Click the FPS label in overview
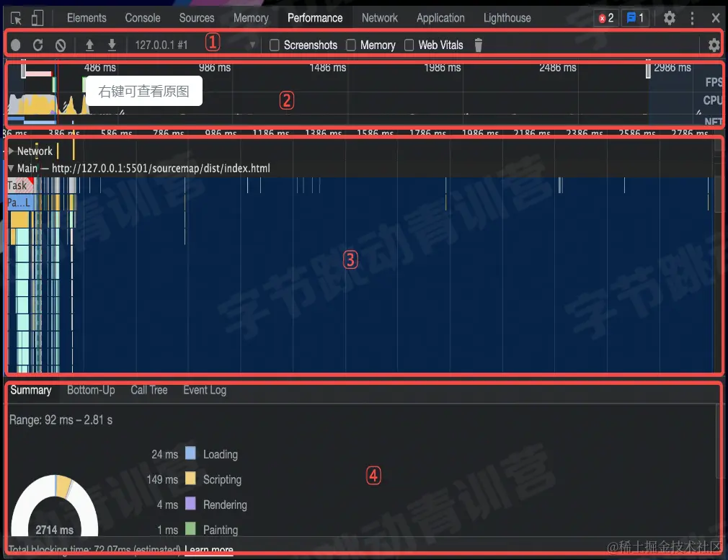This screenshot has width=728, height=560. pyautogui.click(x=713, y=82)
